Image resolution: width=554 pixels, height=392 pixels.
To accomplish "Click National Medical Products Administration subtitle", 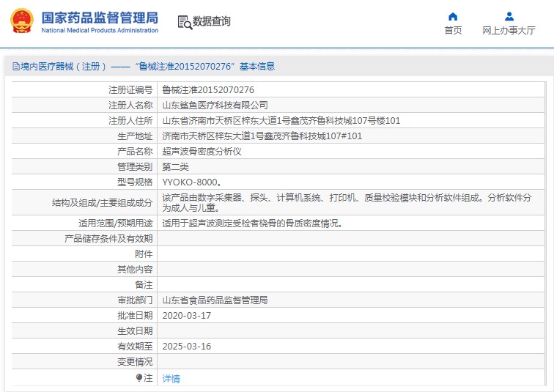I will (100, 30).
